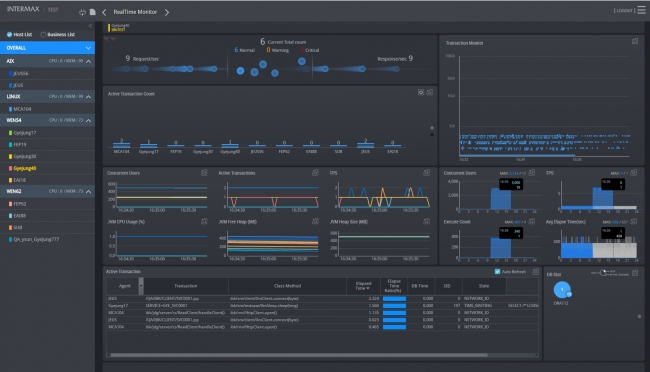Screen dimensions: 650x372
Task: Select the QA_yeun_Gyejung777 host
Action: [36, 239]
